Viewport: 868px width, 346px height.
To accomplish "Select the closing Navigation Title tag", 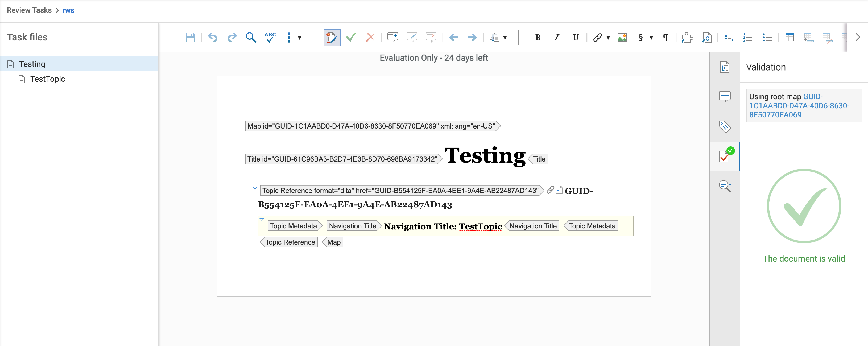I will pyautogui.click(x=532, y=226).
